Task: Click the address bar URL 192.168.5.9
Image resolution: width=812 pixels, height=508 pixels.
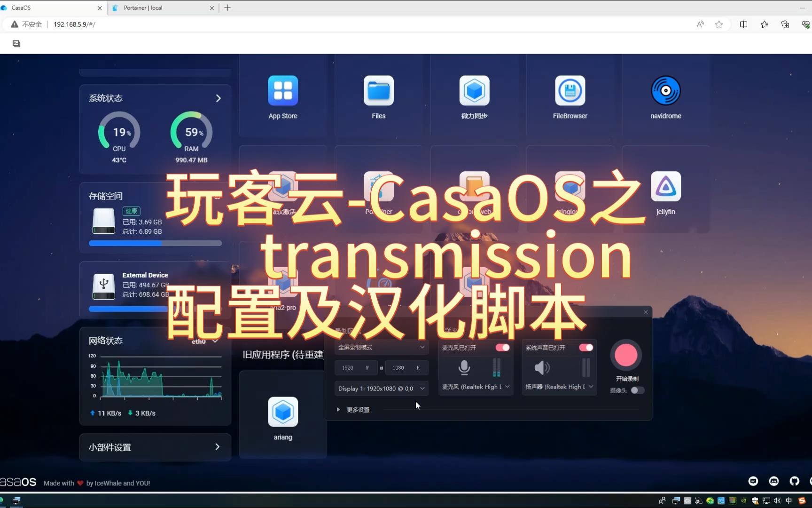Action: tap(74, 24)
